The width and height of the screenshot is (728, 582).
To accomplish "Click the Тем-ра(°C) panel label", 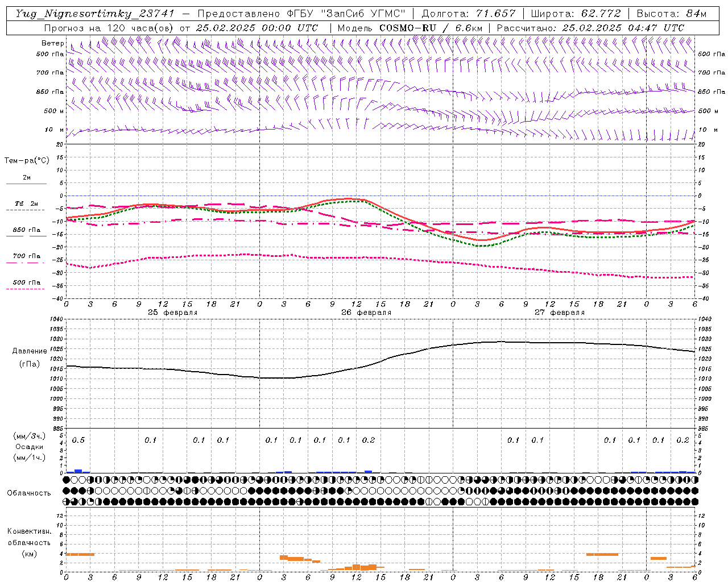I will [27, 161].
